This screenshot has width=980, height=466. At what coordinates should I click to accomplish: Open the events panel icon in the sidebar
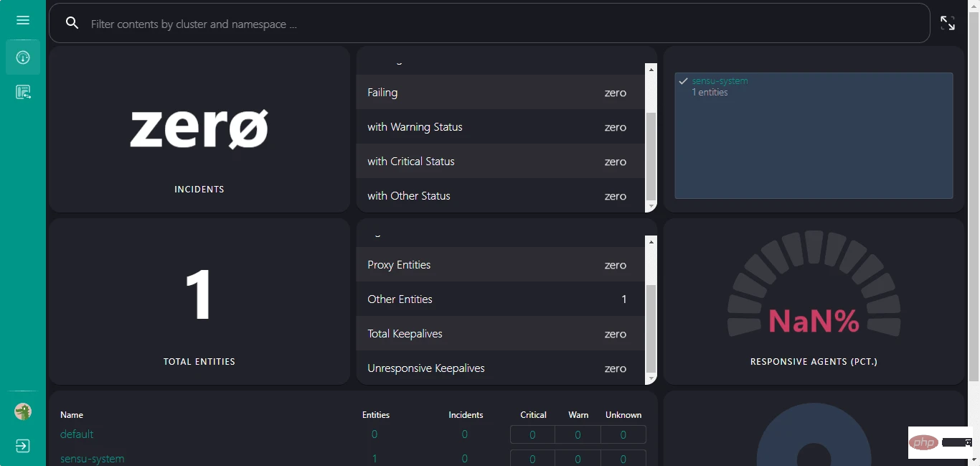[x=22, y=92]
